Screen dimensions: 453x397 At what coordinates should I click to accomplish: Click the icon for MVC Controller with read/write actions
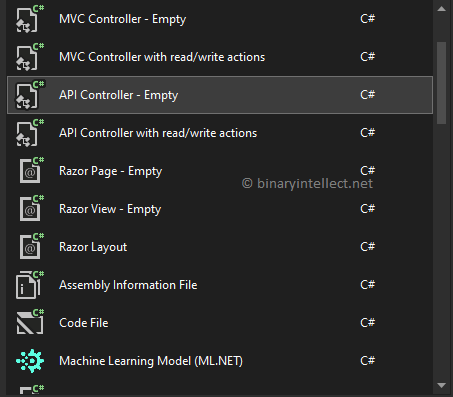click(x=30, y=57)
